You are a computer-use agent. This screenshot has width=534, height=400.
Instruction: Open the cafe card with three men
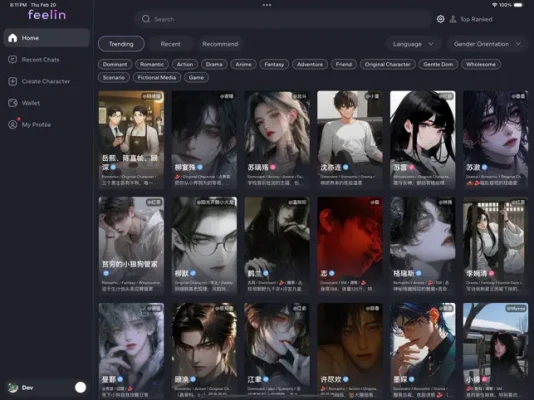tap(131, 140)
